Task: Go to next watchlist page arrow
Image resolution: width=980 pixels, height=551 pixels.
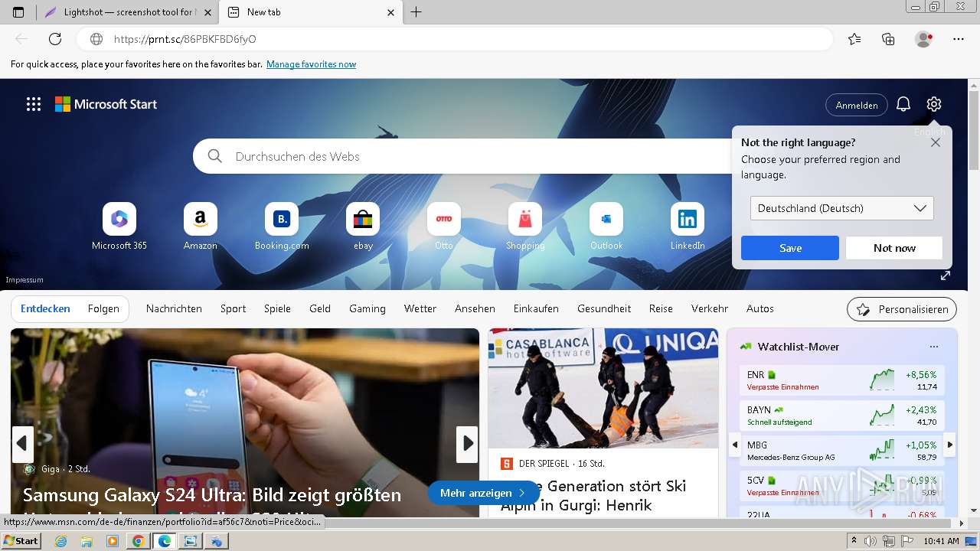Action: tap(950, 445)
